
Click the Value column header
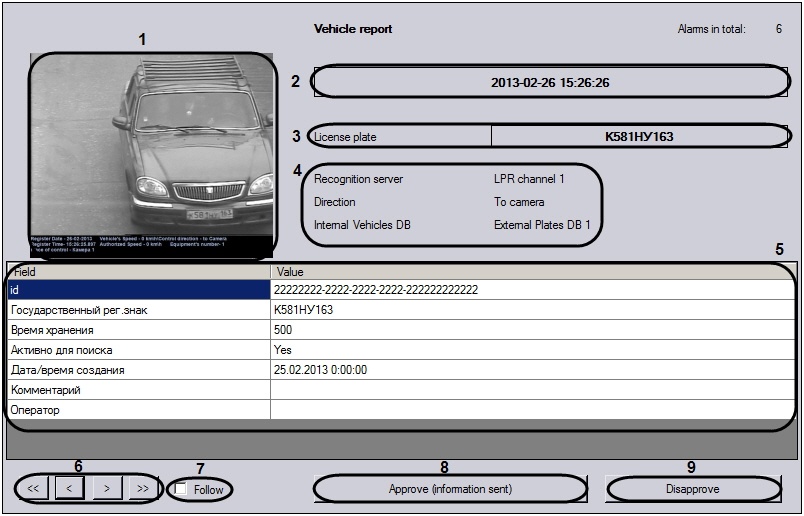point(530,271)
